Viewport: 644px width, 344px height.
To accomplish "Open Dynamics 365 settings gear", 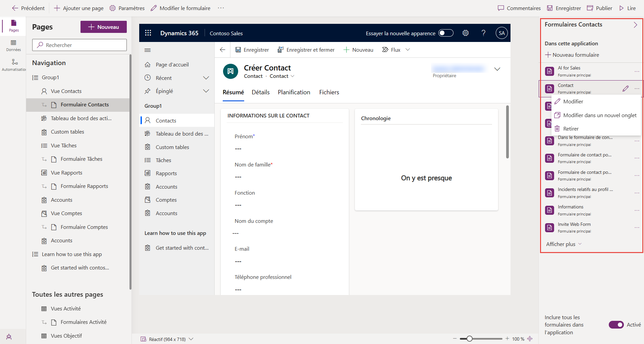I will [x=466, y=33].
